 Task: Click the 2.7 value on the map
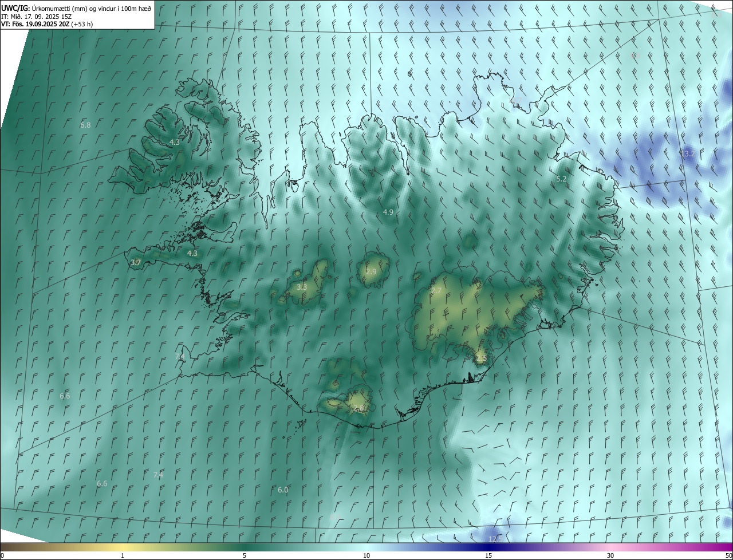pyautogui.click(x=436, y=291)
